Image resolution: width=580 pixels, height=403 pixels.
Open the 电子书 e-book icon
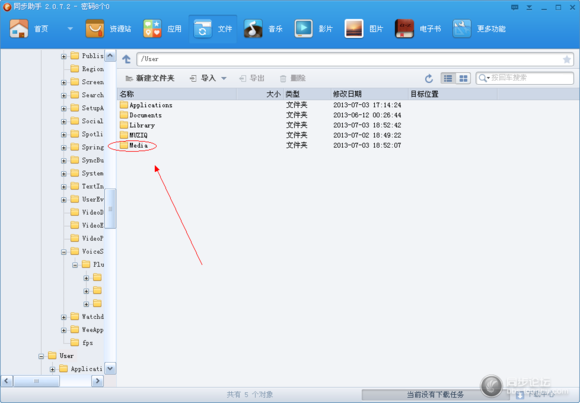[404, 28]
